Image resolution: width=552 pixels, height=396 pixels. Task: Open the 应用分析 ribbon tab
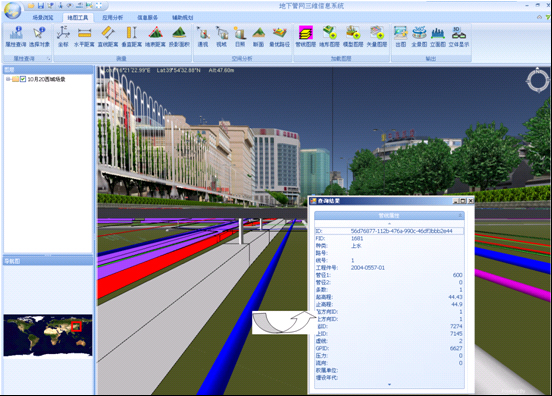[112, 17]
